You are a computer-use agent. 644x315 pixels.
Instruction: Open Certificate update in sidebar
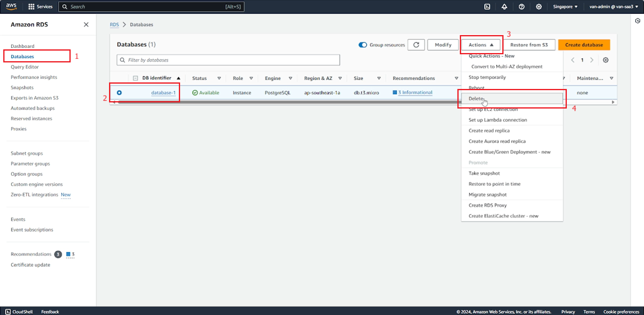pyautogui.click(x=31, y=265)
